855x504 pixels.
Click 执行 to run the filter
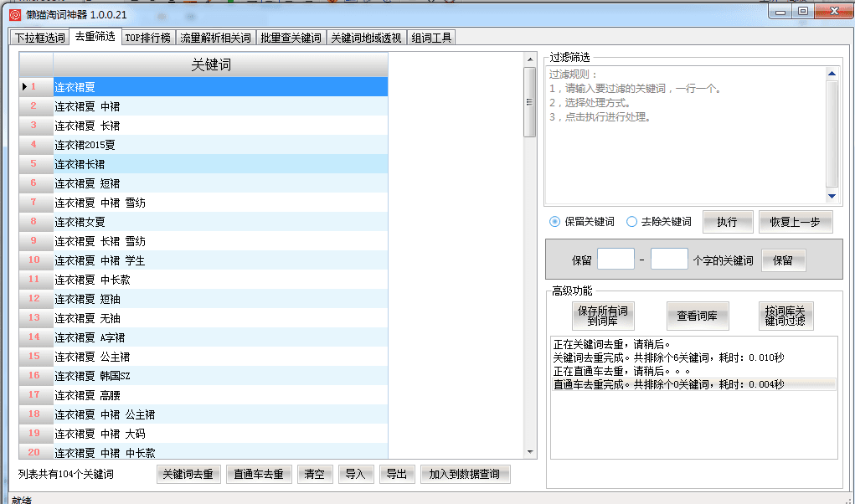727,222
